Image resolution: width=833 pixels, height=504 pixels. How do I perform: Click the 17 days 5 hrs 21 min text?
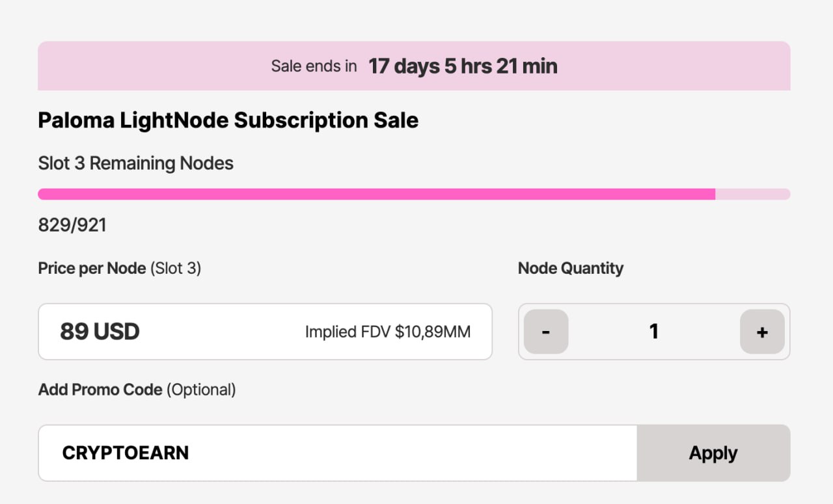pyautogui.click(x=463, y=66)
